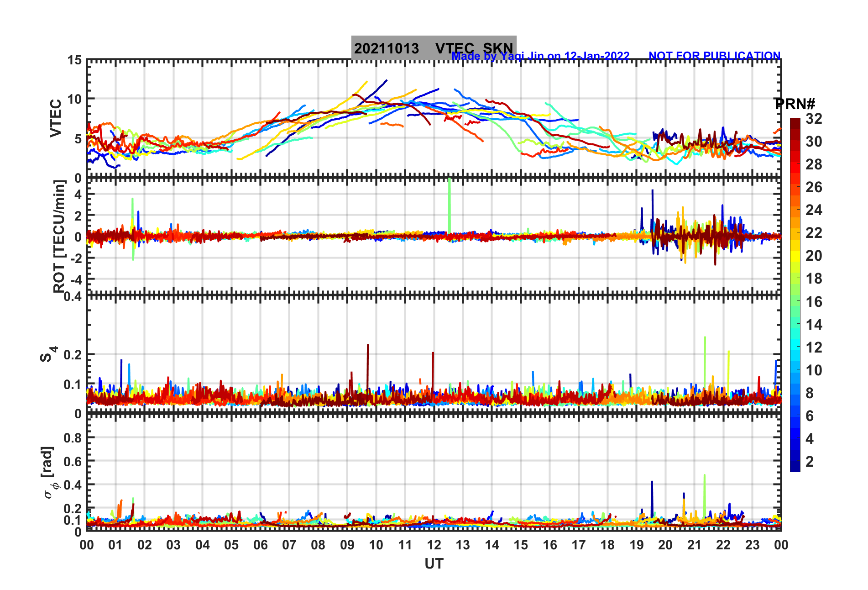Select the UT axis hour label "06"
Screen dimensions: 868x590
261,545
